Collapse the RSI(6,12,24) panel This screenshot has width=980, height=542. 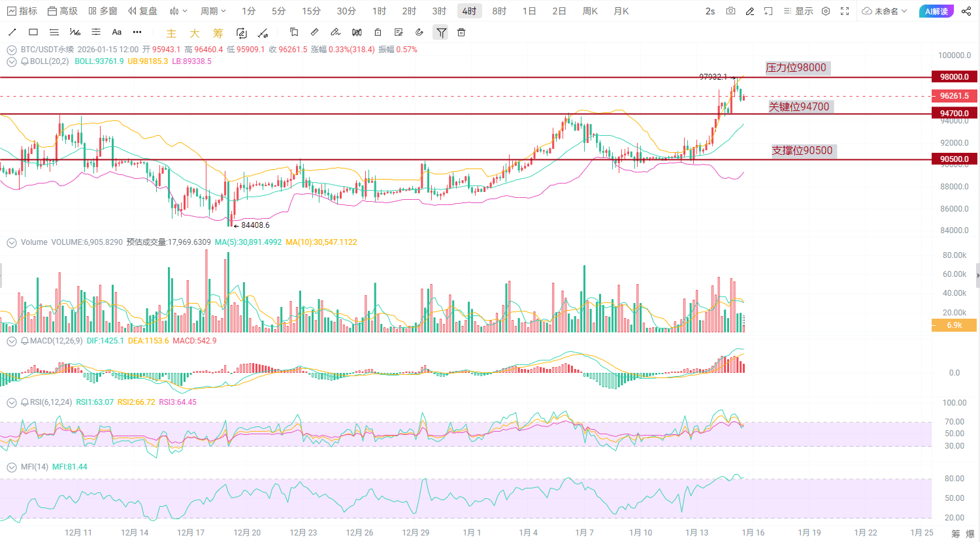(12, 402)
